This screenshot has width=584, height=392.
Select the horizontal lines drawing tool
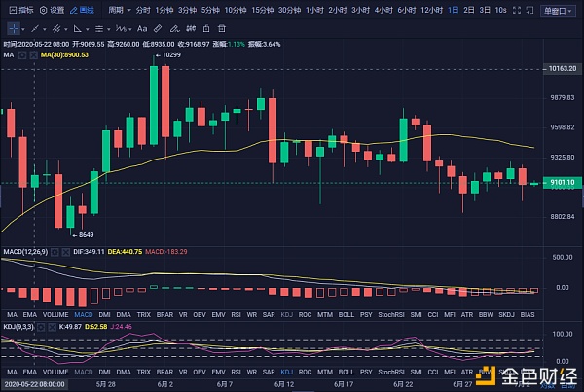point(98,28)
